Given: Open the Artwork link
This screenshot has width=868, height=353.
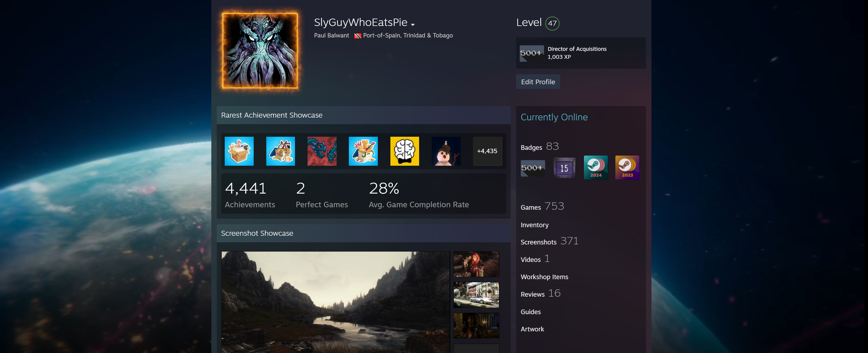Looking at the screenshot, I should point(532,329).
